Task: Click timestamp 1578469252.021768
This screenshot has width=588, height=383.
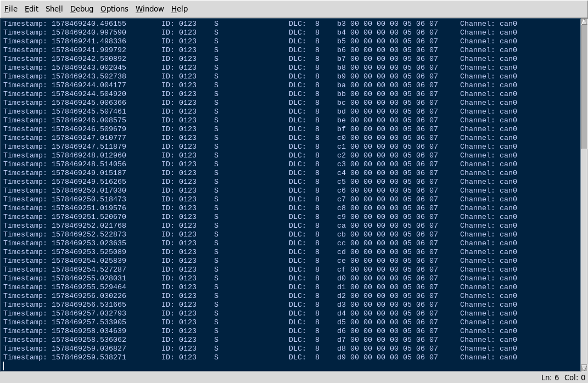Action: 89,225
